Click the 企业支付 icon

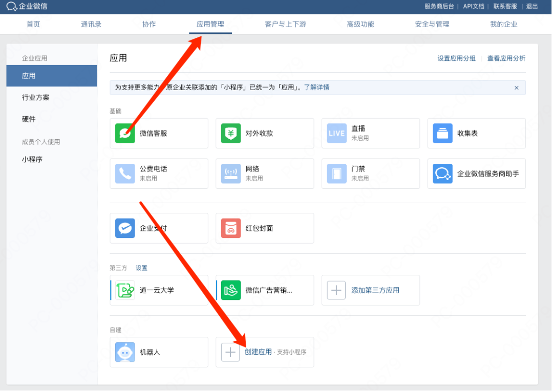point(125,228)
